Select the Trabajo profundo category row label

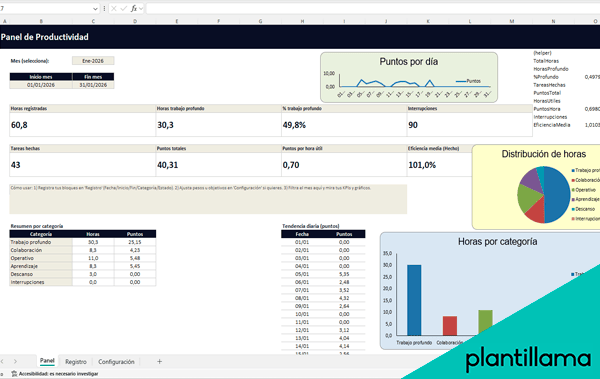point(41,242)
